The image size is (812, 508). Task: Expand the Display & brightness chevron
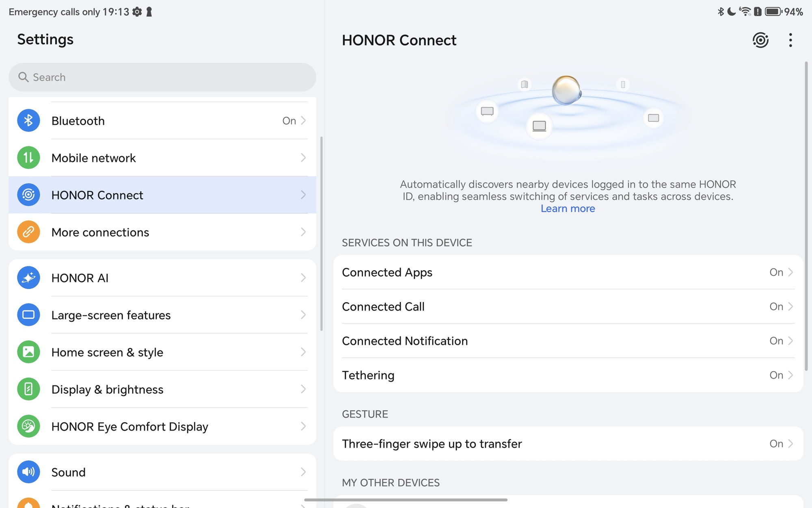pos(303,389)
